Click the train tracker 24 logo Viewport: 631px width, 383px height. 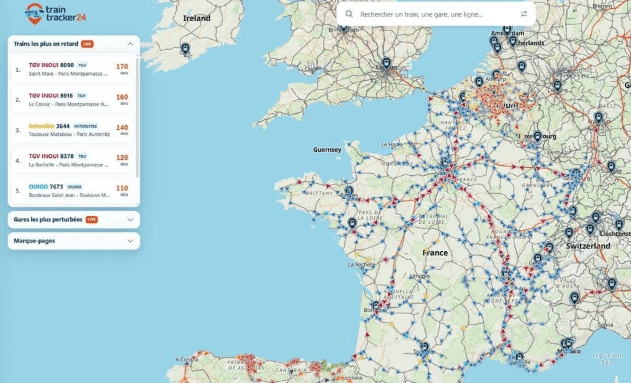55,14
